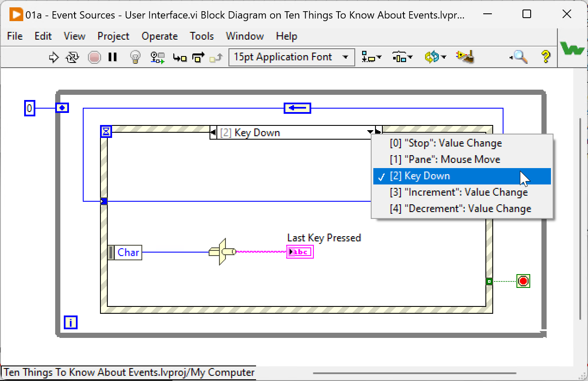
Task: Click the Search magnifier icon
Action: pyautogui.click(x=519, y=57)
